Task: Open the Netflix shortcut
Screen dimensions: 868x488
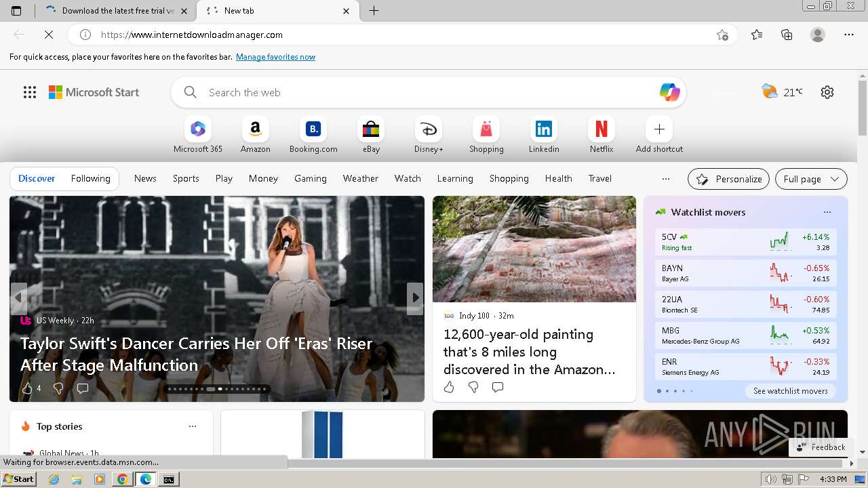Action: [x=601, y=136]
